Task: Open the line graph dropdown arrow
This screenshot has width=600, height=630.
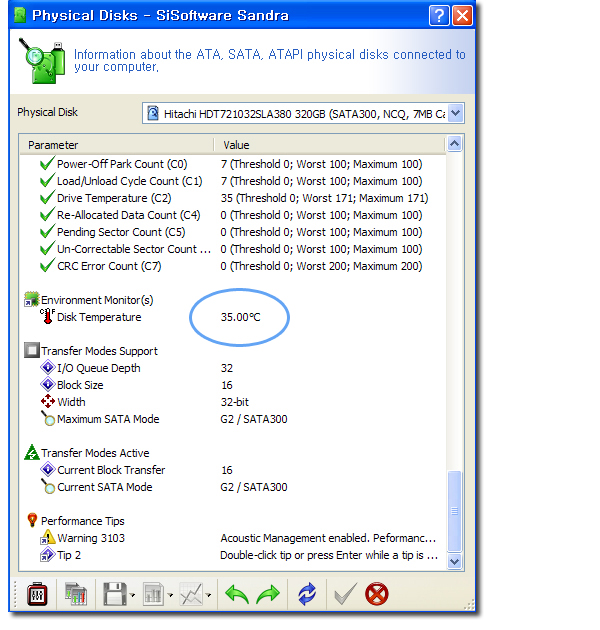Action: click(x=209, y=595)
